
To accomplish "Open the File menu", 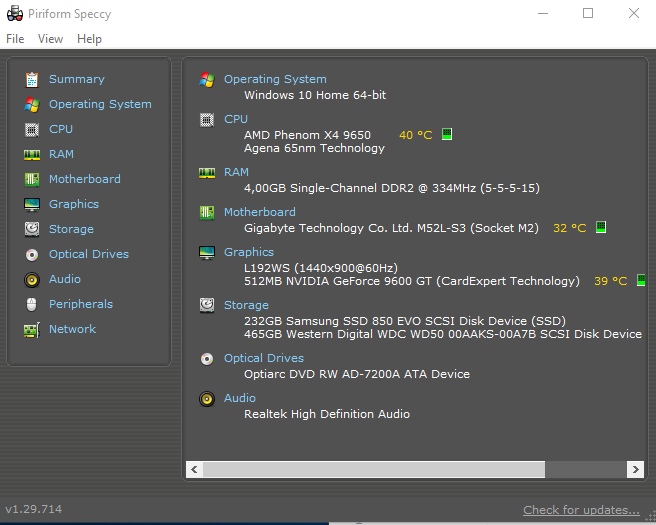I will pos(15,39).
